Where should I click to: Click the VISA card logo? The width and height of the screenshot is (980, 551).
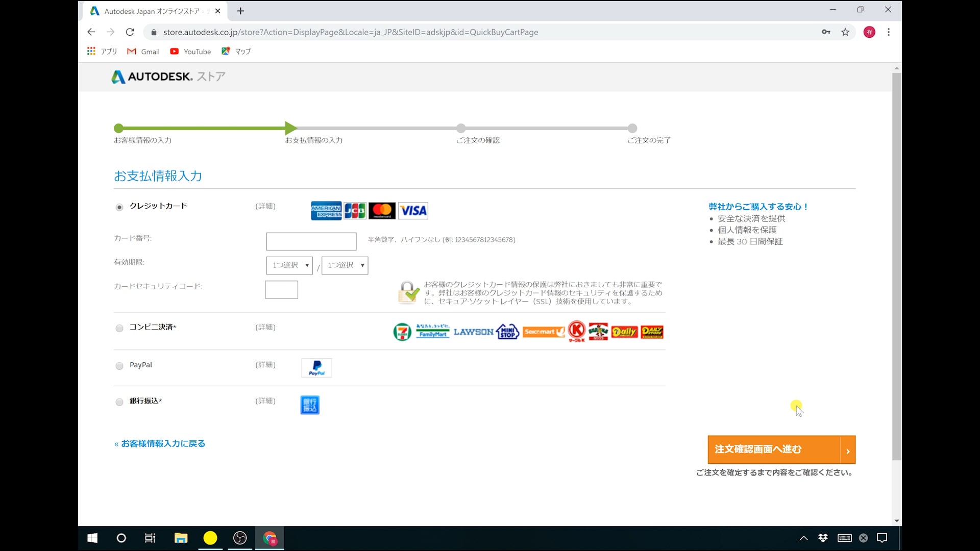tap(413, 211)
